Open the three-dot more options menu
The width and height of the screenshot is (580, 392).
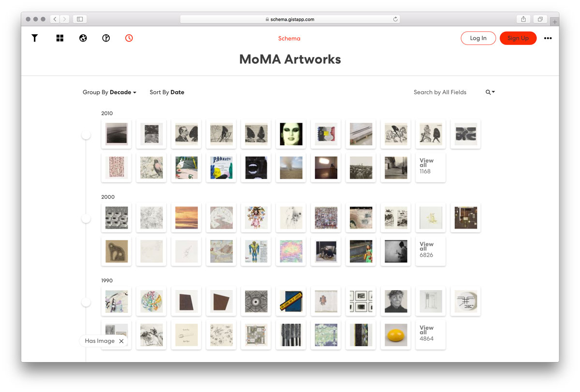[548, 39]
